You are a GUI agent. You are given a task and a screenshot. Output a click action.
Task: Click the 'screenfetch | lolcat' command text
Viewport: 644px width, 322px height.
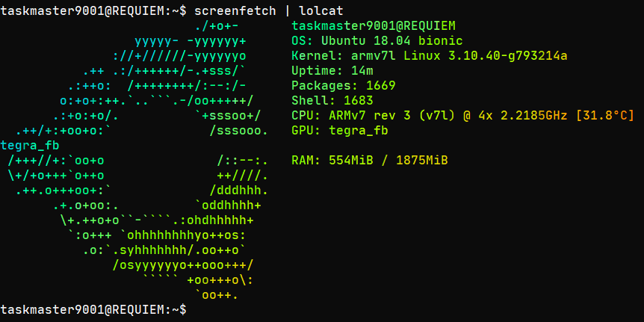(269, 11)
